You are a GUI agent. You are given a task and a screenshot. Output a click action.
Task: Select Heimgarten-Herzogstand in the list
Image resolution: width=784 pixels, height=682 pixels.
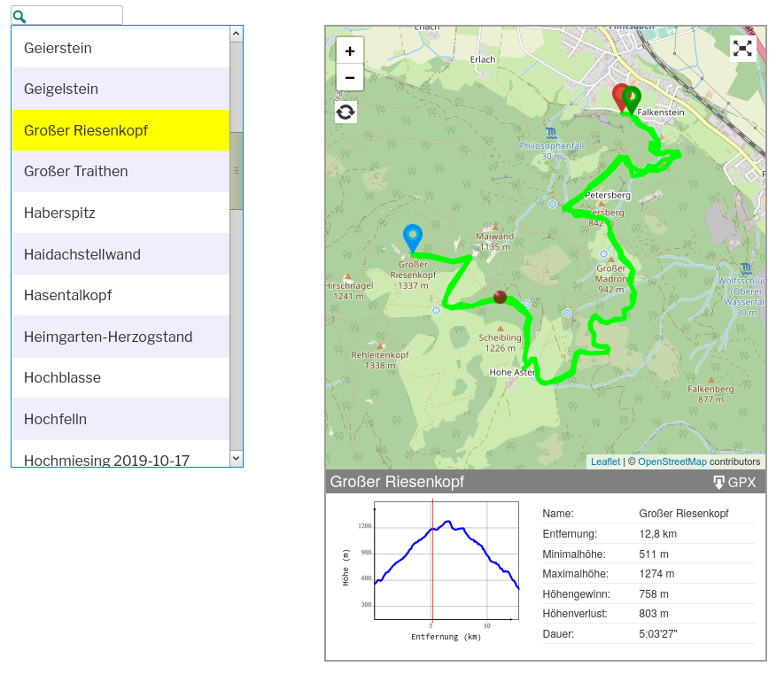click(120, 337)
